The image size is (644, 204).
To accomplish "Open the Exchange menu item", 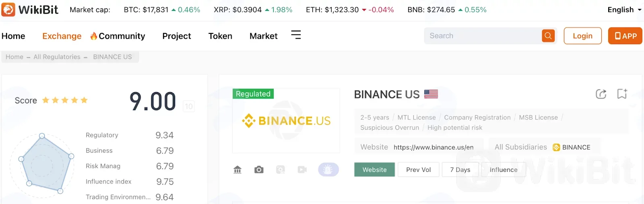I will click(x=62, y=36).
